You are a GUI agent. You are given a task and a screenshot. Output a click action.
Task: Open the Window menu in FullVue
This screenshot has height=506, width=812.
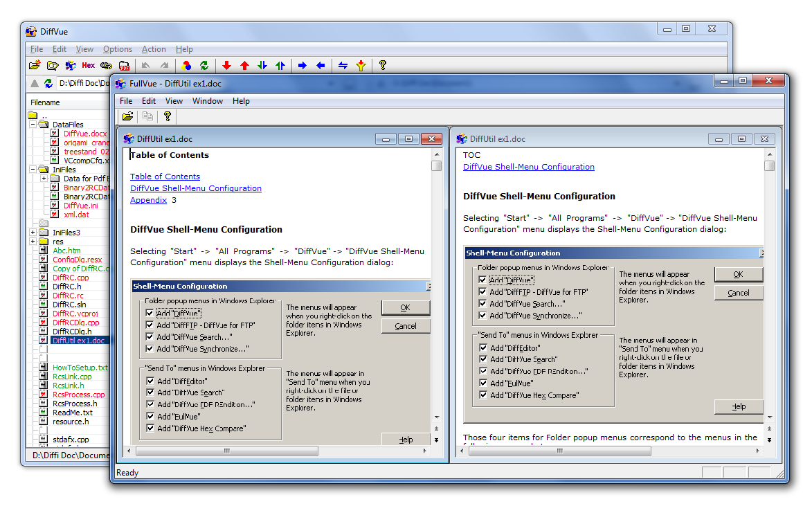208,101
